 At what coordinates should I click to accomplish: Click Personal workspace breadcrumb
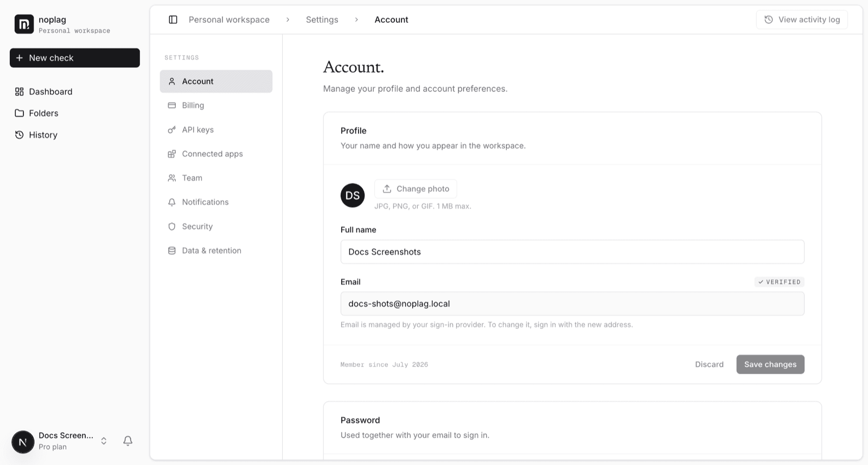pos(229,20)
